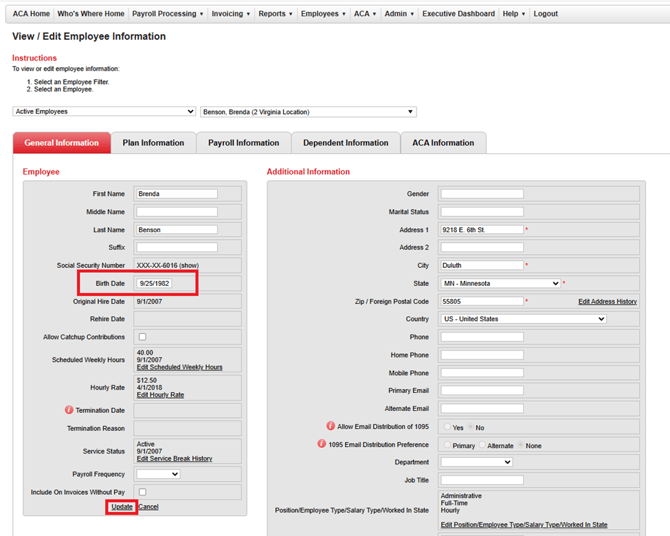
Task: Click the Update link
Action: pos(122,507)
